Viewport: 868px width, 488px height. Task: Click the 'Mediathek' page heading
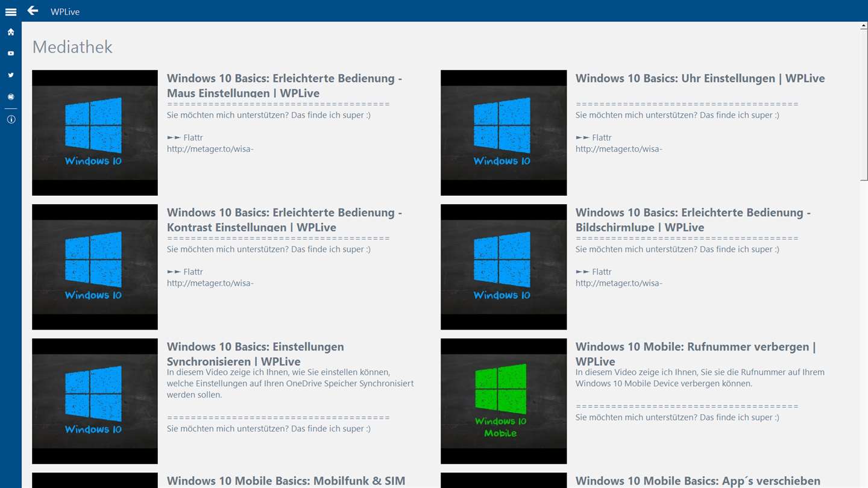[72, 47]
